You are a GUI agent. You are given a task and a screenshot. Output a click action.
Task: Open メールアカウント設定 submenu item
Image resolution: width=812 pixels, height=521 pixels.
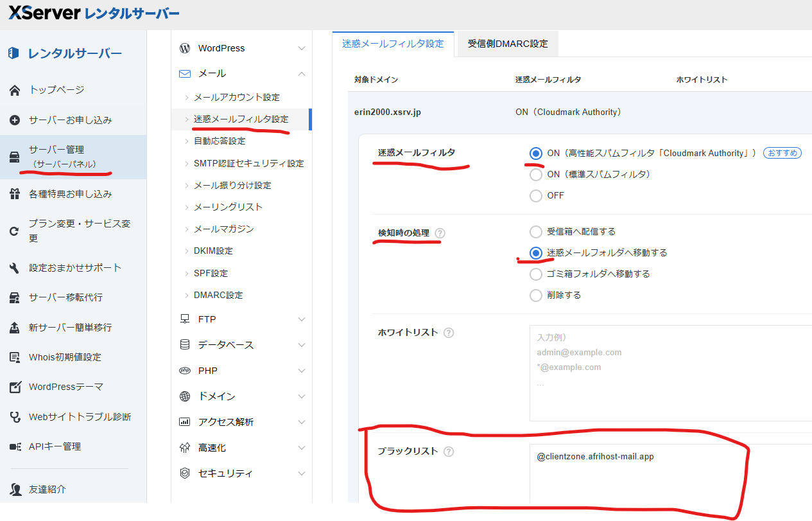click(237, 97)
